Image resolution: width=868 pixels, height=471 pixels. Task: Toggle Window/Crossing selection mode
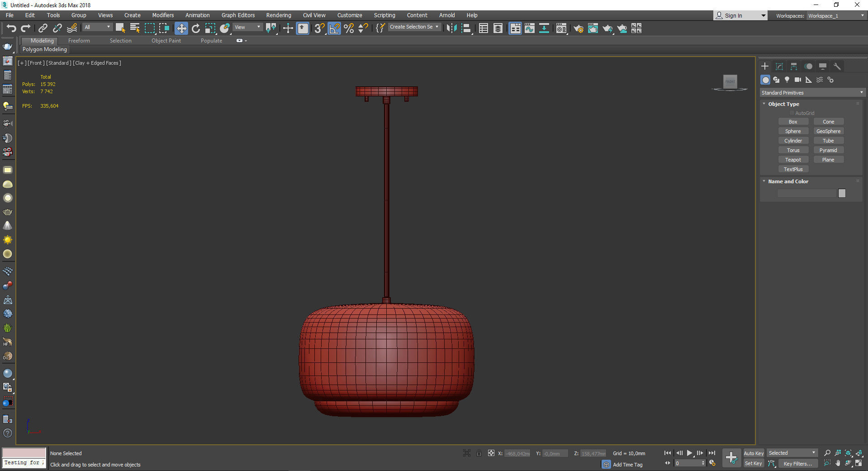click(164, 29)
